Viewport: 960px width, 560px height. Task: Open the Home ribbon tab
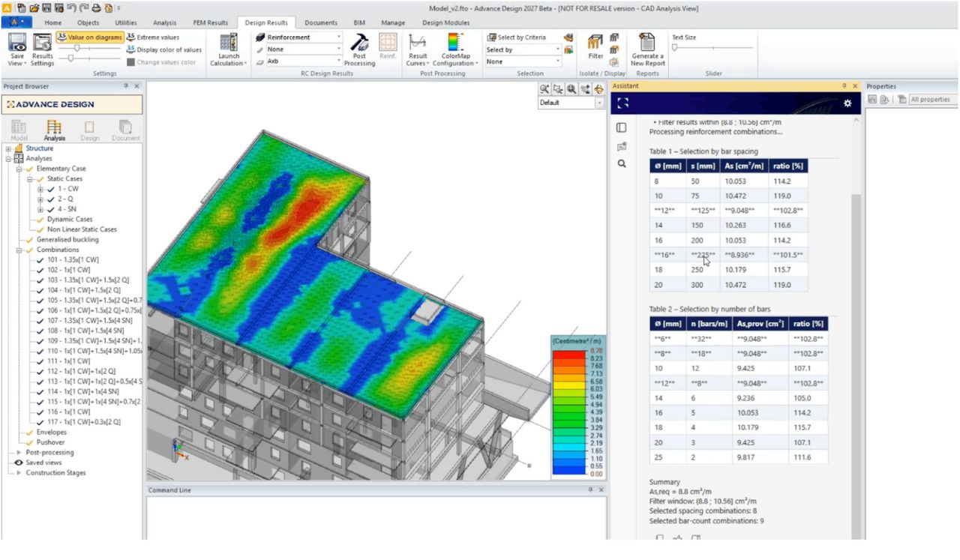click(x=52, y=23)
